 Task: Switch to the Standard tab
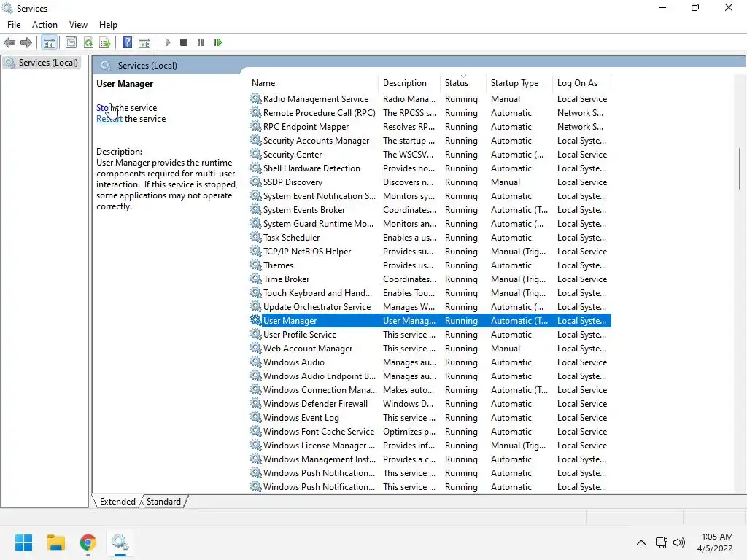click(163, 502)
